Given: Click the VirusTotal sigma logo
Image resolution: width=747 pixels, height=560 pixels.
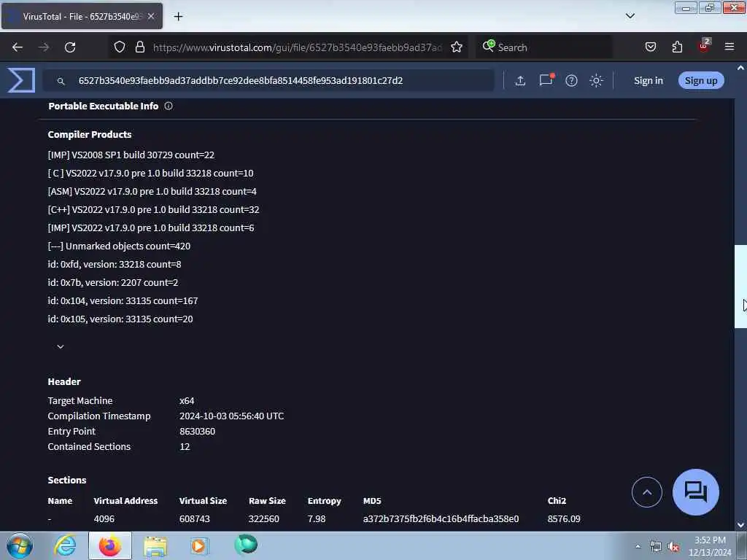Looking at the screenshot, I should [x=21, y=80].
